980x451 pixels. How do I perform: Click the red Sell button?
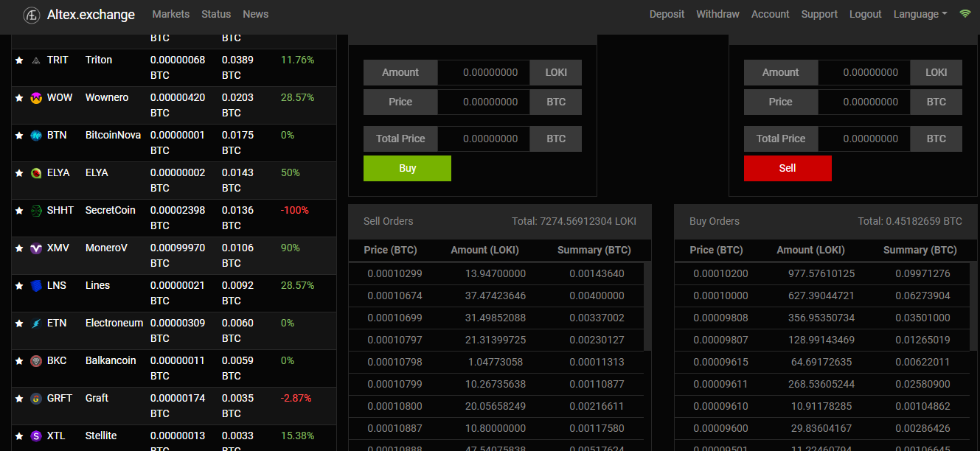point(788,168)
